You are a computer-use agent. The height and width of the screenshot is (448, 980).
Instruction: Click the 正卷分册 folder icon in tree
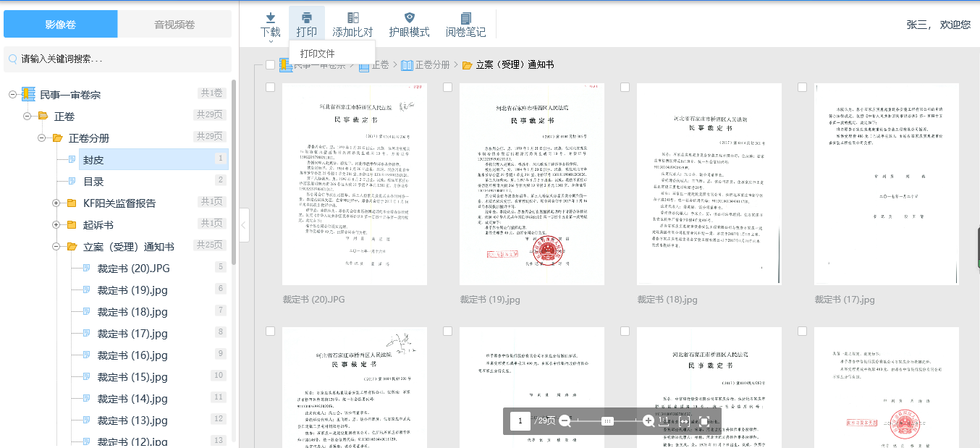58,138
